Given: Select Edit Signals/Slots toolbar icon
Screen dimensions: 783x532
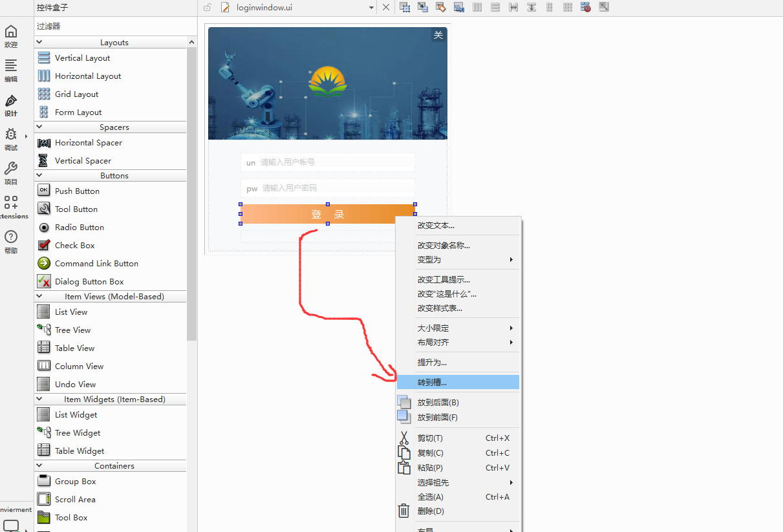Looking at the screenshot, I should 423,7.
